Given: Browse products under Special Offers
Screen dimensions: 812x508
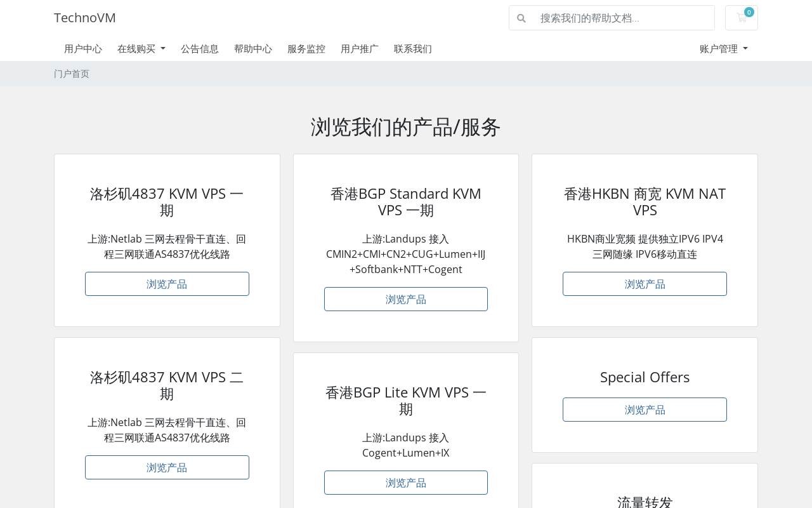Looking at the screenshot, I should point(645,410).
